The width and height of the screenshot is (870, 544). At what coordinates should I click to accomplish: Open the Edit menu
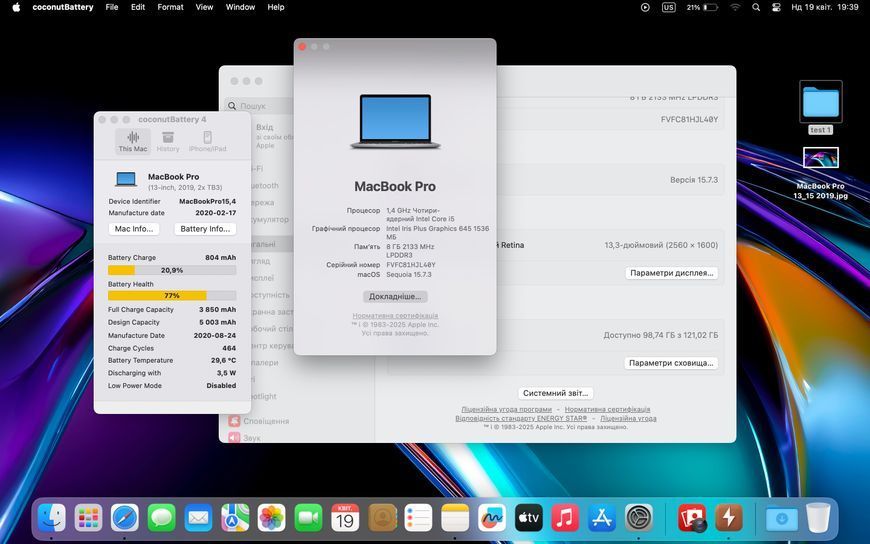(x=138, y=7)
